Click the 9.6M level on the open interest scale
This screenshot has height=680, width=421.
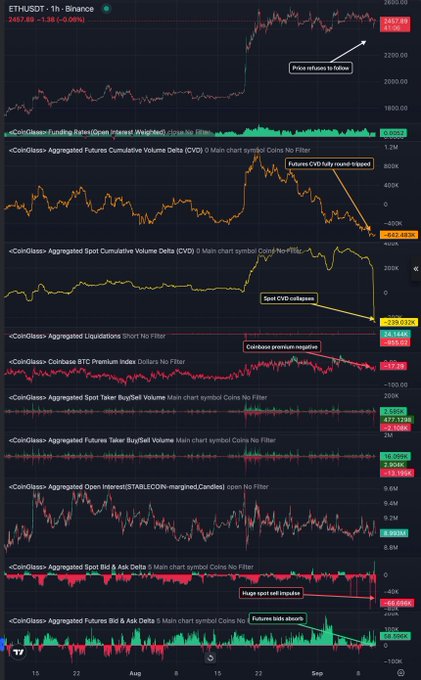pyautogui.click(x=391, y=488)
